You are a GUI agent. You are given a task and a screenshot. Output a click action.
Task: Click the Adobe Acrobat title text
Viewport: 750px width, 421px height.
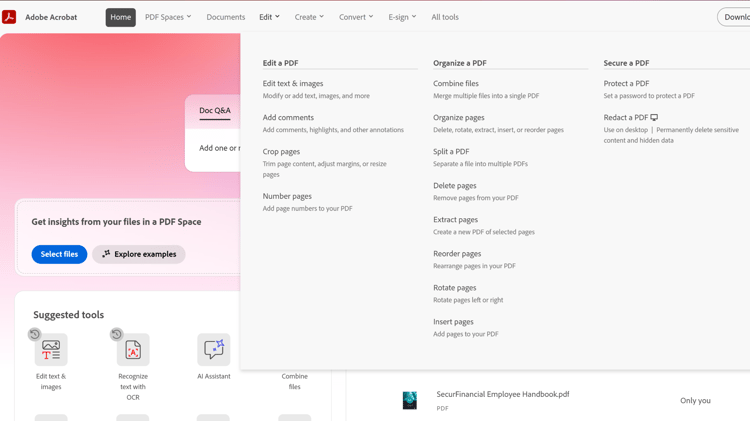tap(51, 17)
